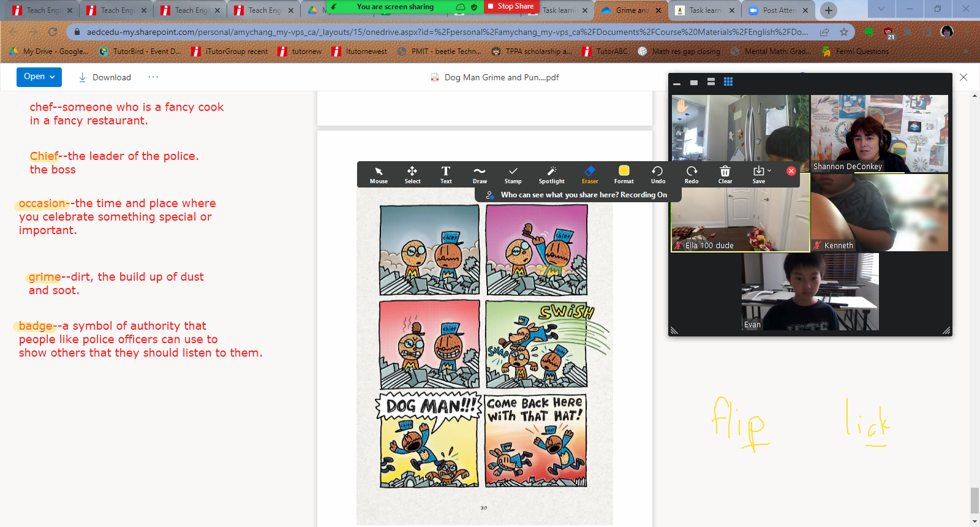Open TutorBird - Event D bookmark
Image resolution: width=980 pixels, height=527 pixels.
click(x=140, y=51)
